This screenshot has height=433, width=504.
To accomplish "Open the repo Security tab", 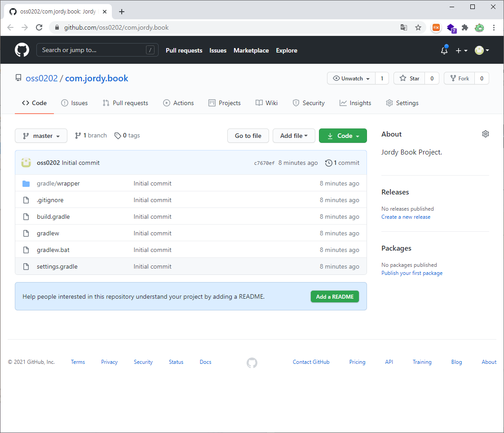I will (309, 103).
